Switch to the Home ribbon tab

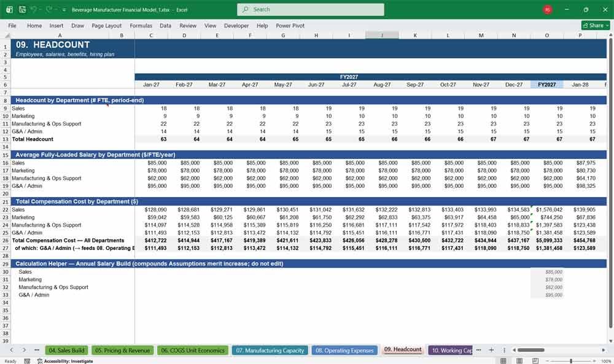click(x=34, y=25)
